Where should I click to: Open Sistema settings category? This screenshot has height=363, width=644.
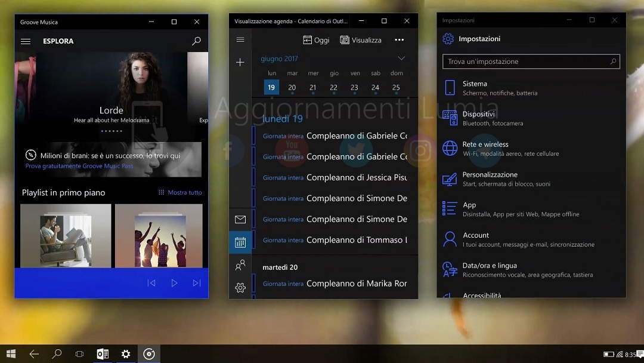point(531,88)
